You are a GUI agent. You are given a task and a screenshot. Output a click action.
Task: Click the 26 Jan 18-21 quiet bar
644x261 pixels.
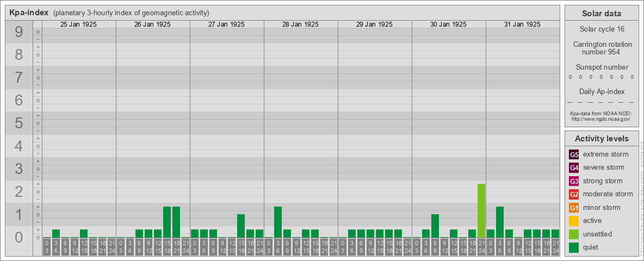click(176, 222)
